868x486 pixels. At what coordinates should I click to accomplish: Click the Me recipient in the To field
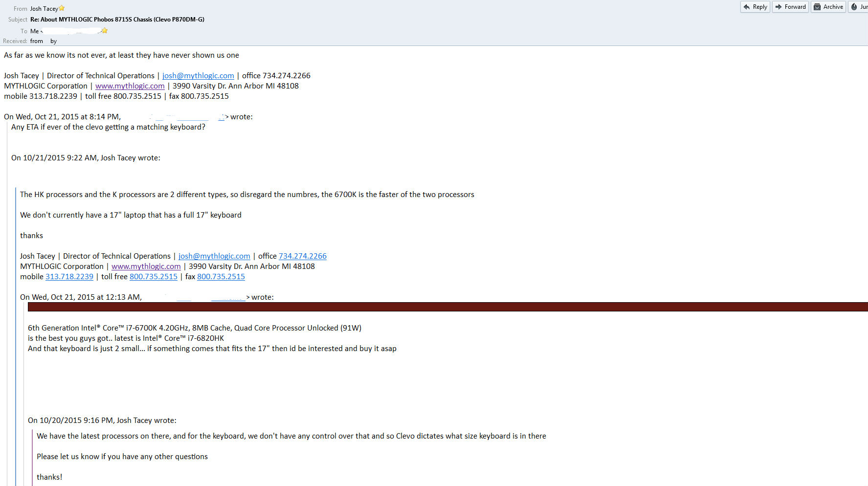34,31
